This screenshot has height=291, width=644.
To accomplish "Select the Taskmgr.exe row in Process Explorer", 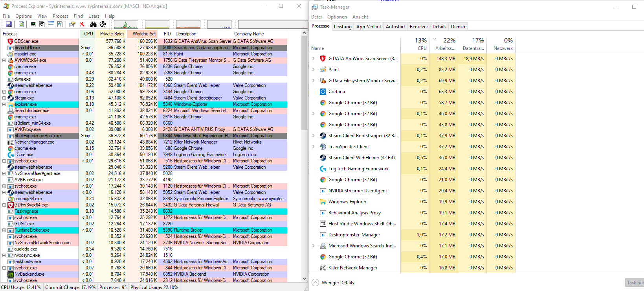I will coord(144,211).
